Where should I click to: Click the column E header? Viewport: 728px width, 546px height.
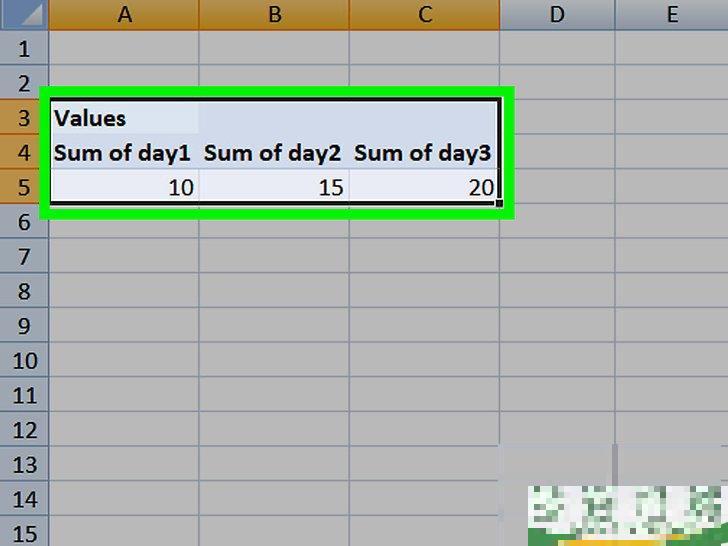tap(672, 15)
